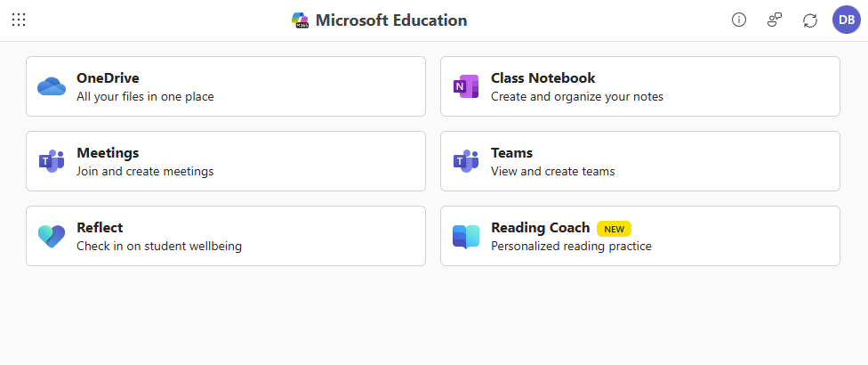This screenshot has width=868, height=365.
Task: Open the feedback people icon in header
Action: click(x=775, y=20)
